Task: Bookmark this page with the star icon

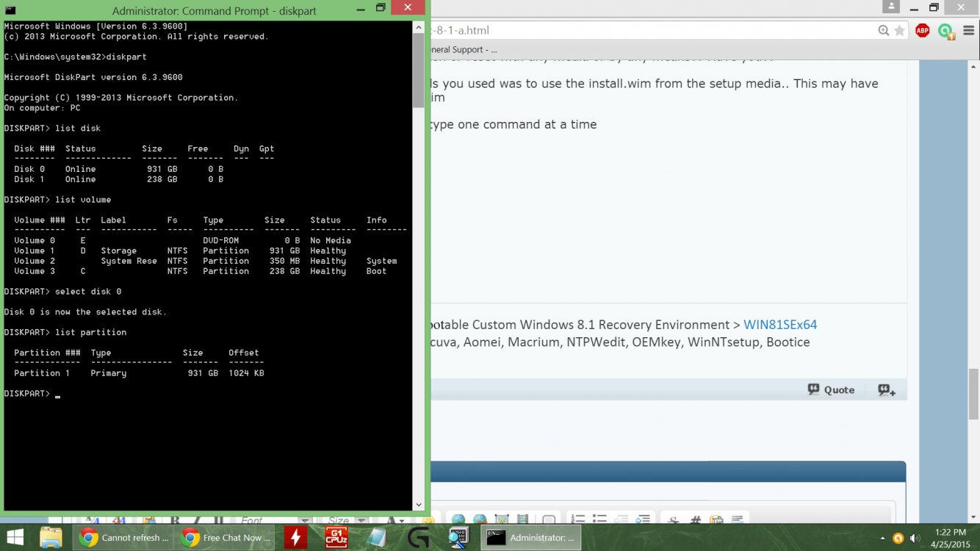Action: [x=899, y=30]
